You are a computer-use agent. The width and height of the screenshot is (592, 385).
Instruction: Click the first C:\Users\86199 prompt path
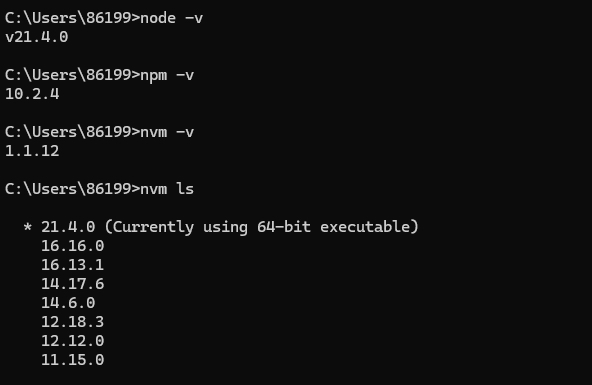[68, 18]
